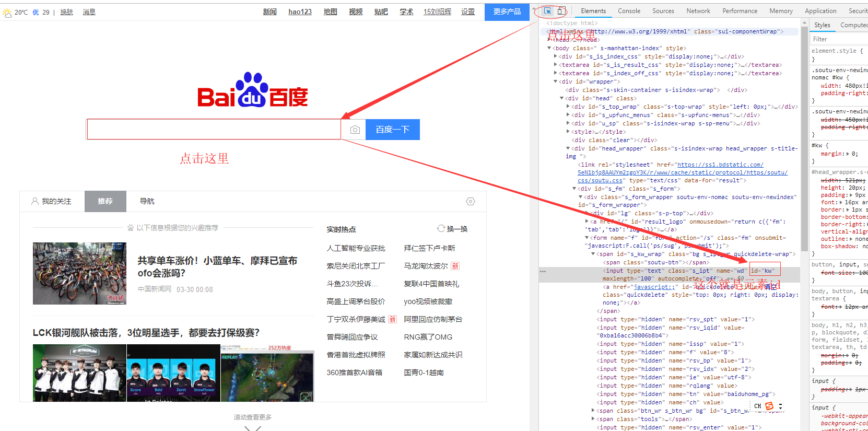Expand the div id="u_sp" node
Viewport: 868px width, 431px height.
568,123
